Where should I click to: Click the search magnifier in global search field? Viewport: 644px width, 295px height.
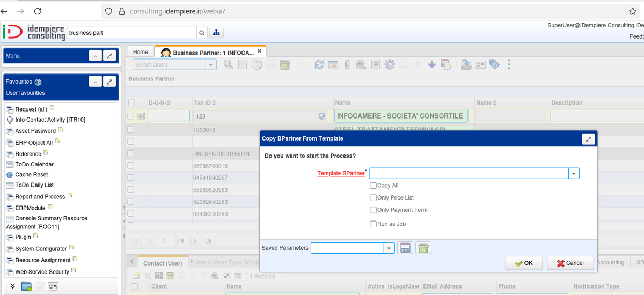click(202, 33)
